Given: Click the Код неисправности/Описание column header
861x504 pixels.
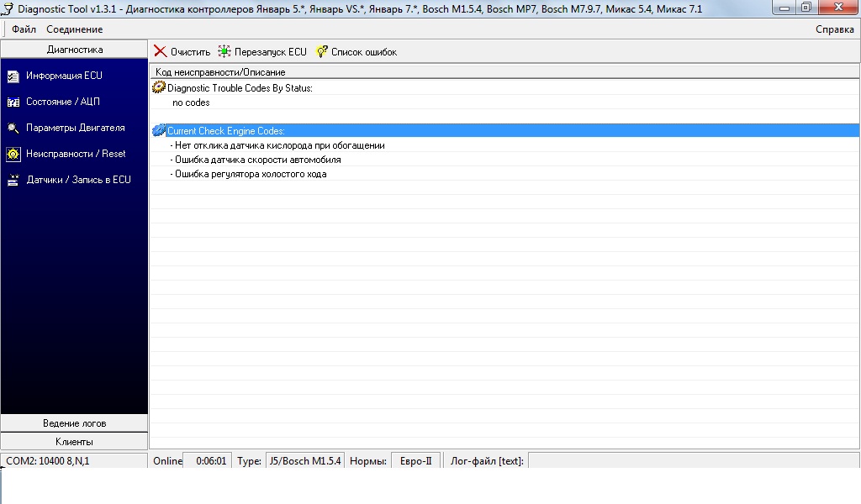Looking at the screenshot, I should tap(220, 72).
